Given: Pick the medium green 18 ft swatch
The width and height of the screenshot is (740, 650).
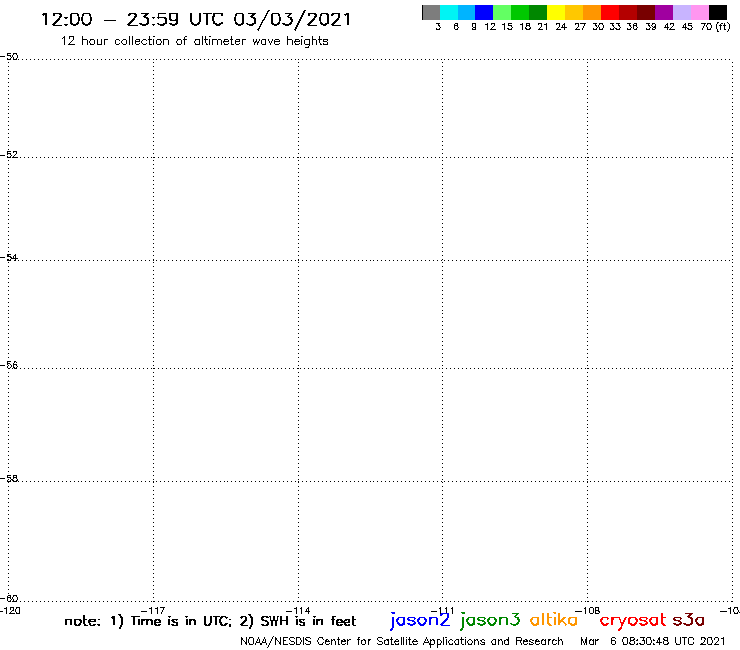Looking at the screenshot, I should pos(521,12).
